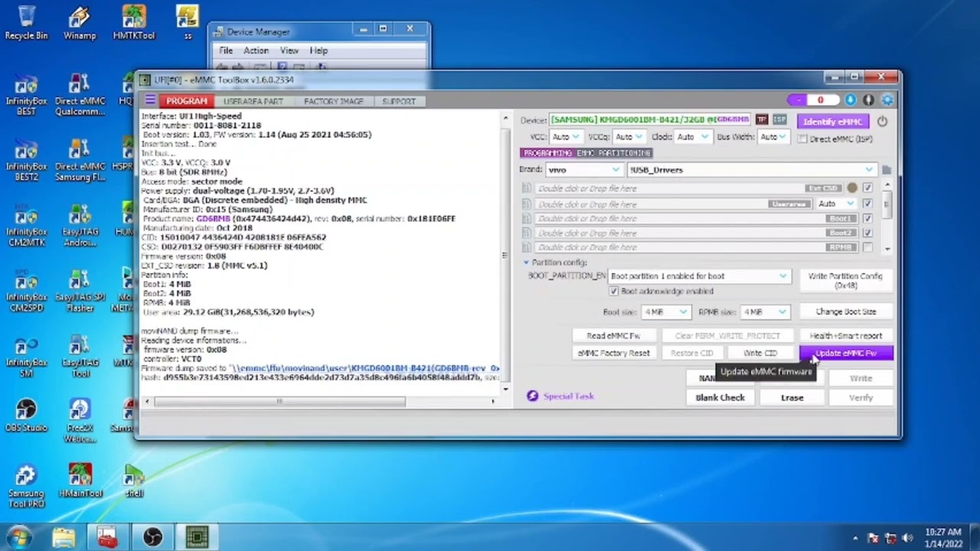Viewport: 980px width, 551px height.
Task: Open HMainTool desktop shortcut
Action: [x=80, y=481]
